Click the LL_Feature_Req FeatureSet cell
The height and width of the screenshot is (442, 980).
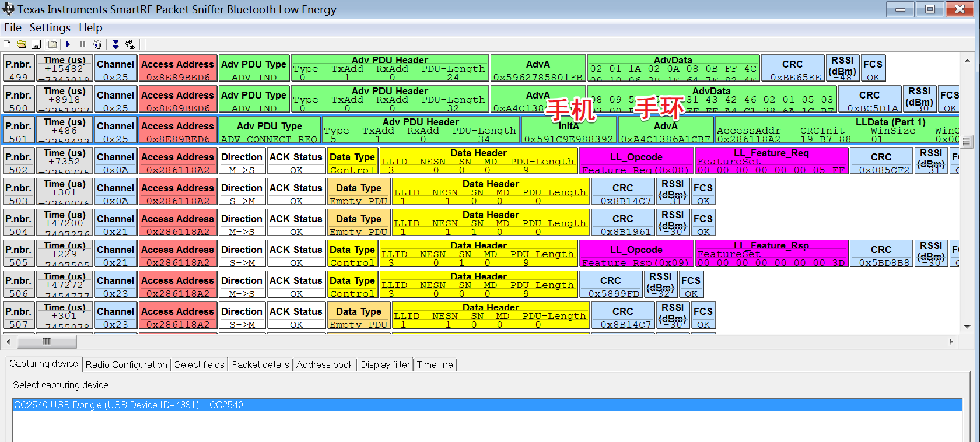click(772, 161)
